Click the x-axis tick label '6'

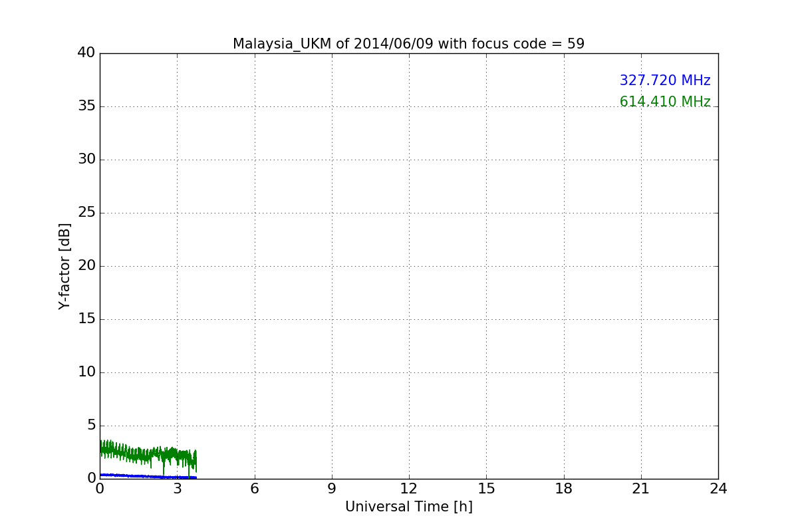(x=254, y=489)
